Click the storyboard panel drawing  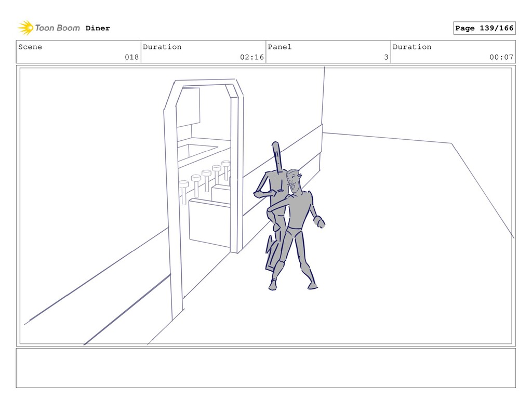(x=265, y=206)
